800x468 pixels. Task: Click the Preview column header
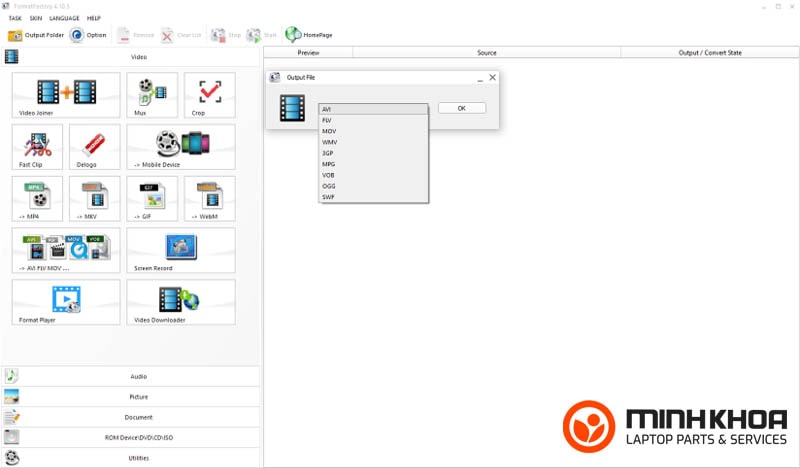[308, 53]
